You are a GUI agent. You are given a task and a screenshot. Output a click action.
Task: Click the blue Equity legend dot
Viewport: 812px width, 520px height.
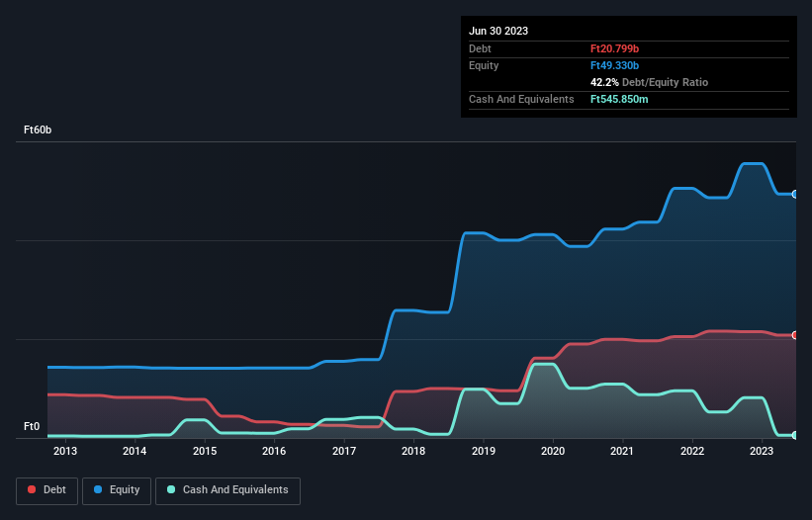pos(98,489)
